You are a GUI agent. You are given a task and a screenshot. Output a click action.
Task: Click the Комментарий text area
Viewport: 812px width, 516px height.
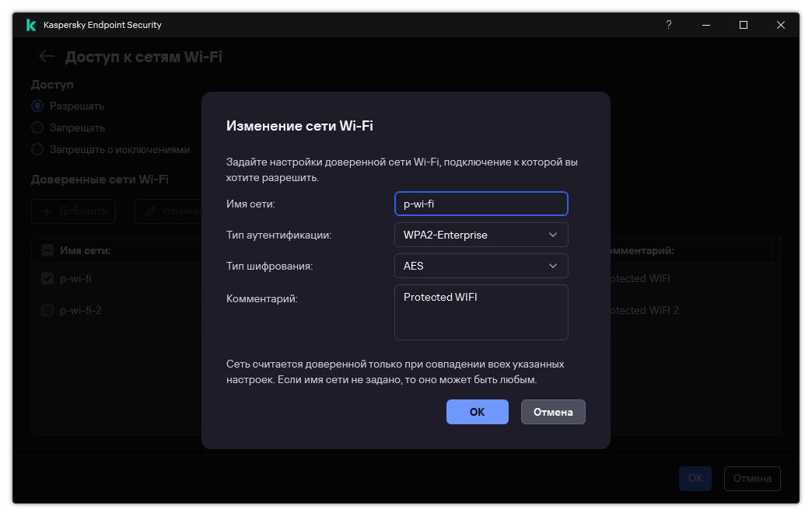(x=481, y=311)
